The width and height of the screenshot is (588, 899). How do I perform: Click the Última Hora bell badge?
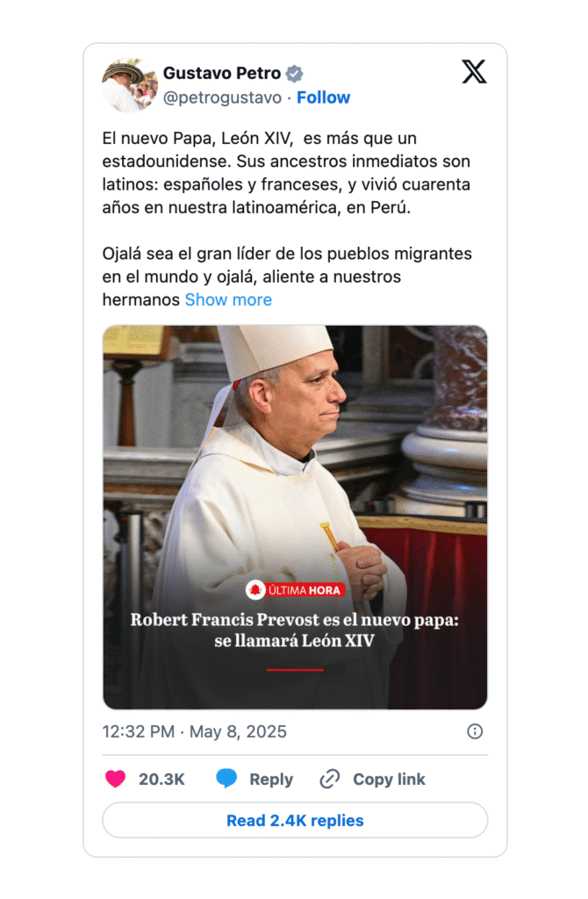point(295,590)
